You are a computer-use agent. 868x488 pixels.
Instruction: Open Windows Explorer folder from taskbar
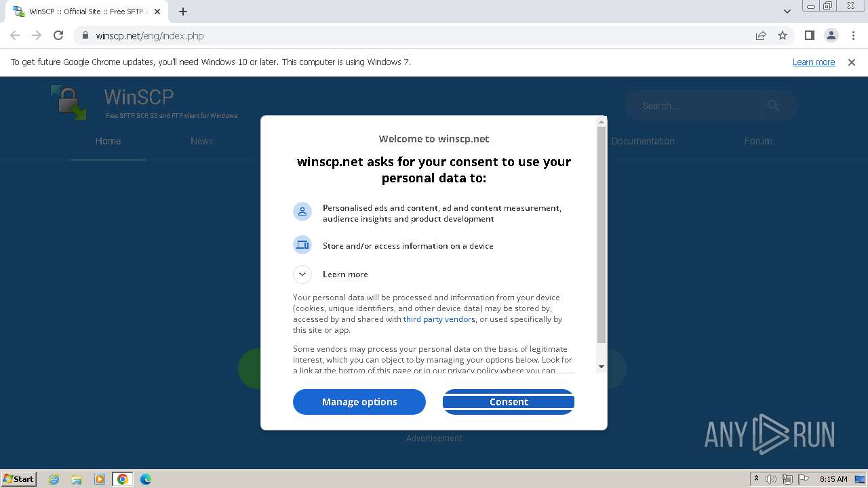[x=77, y=479]
